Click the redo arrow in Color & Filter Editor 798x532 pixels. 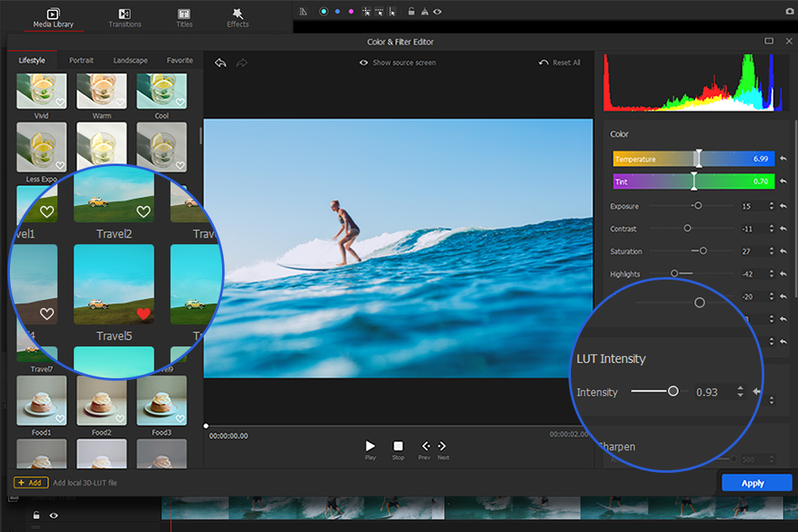point(240,62)
